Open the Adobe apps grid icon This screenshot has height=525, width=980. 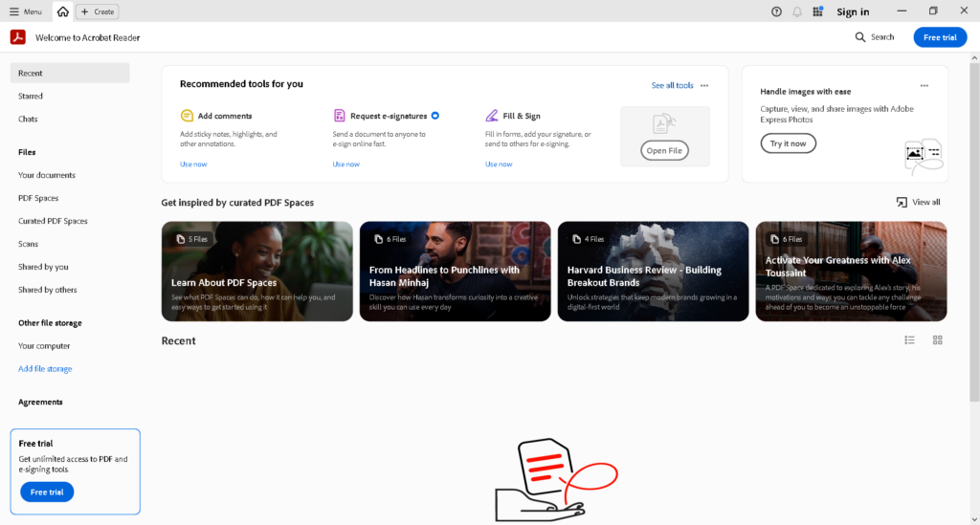click(x=817, y=11)
